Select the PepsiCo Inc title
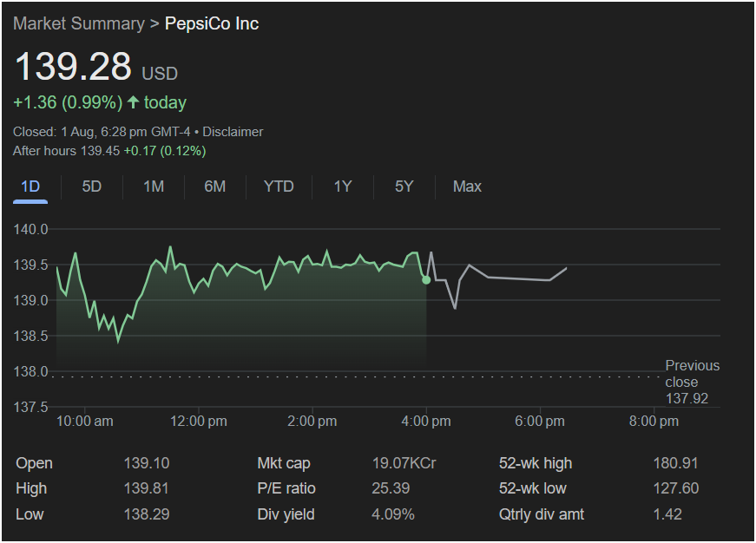This screenshot has height=543, width=756. point(212,23)
